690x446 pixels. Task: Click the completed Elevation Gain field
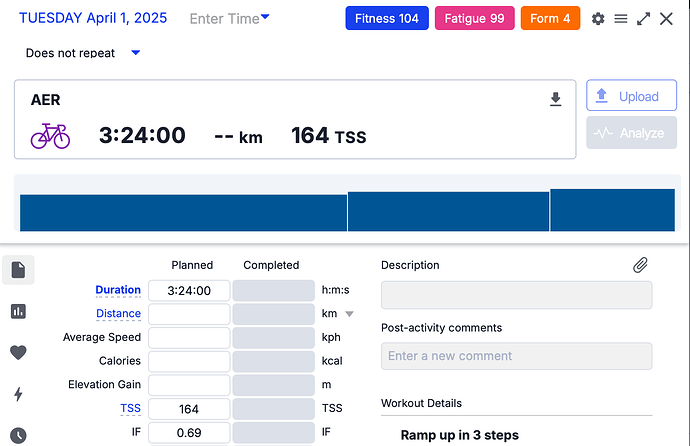pos(274,385)
